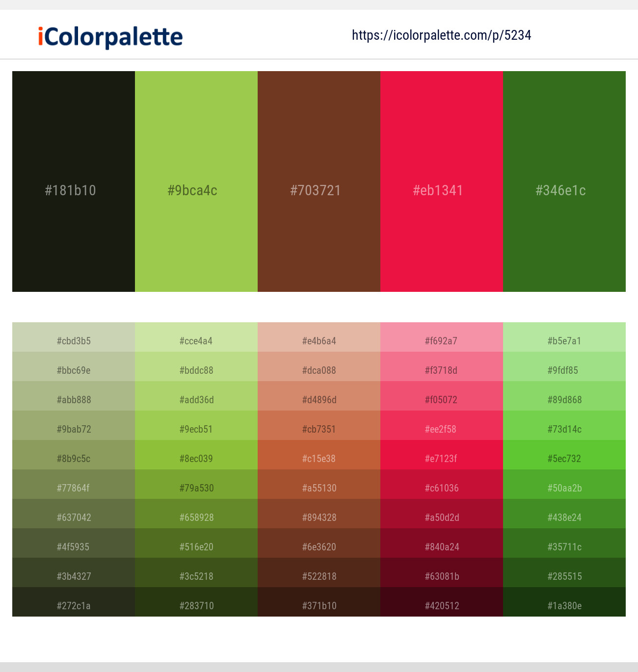Click the shade labeled #e4b6a4
This screenshot has width=638, height=672.
319,340
